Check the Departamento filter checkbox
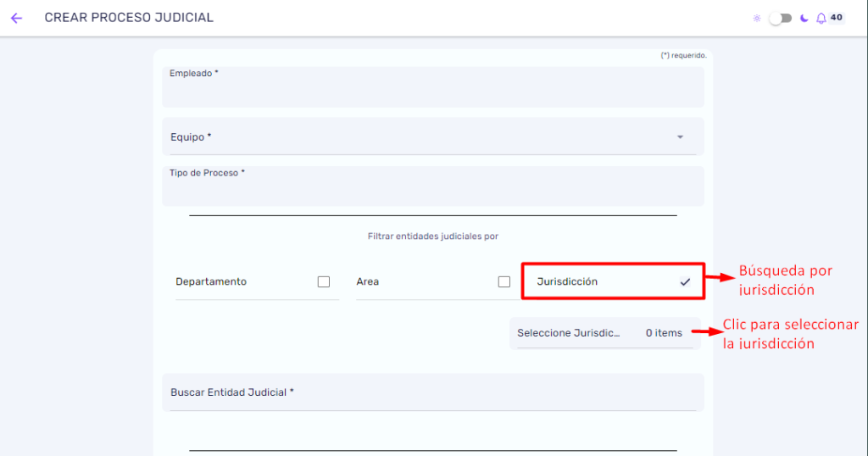The width and height of the screenshot is (868, 456). click(324, 281)
